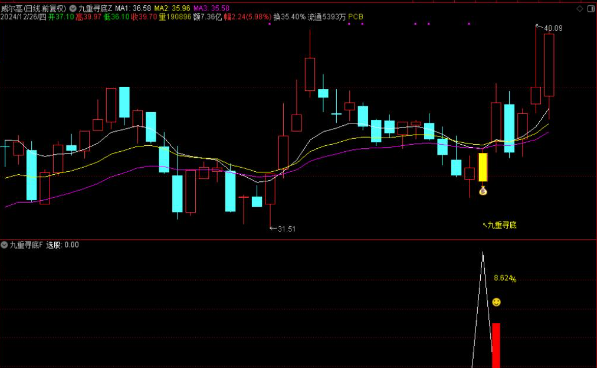Viewport: 597px width, 368px height.
Task: Click the 选股 0.00 value label
Action: point(63,245)
